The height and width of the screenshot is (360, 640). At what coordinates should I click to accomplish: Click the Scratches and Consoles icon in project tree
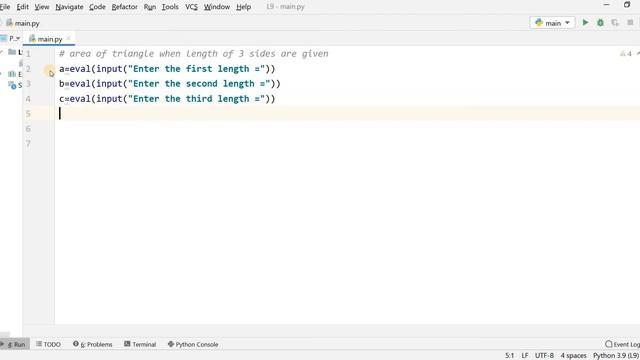tap(12, 85)
